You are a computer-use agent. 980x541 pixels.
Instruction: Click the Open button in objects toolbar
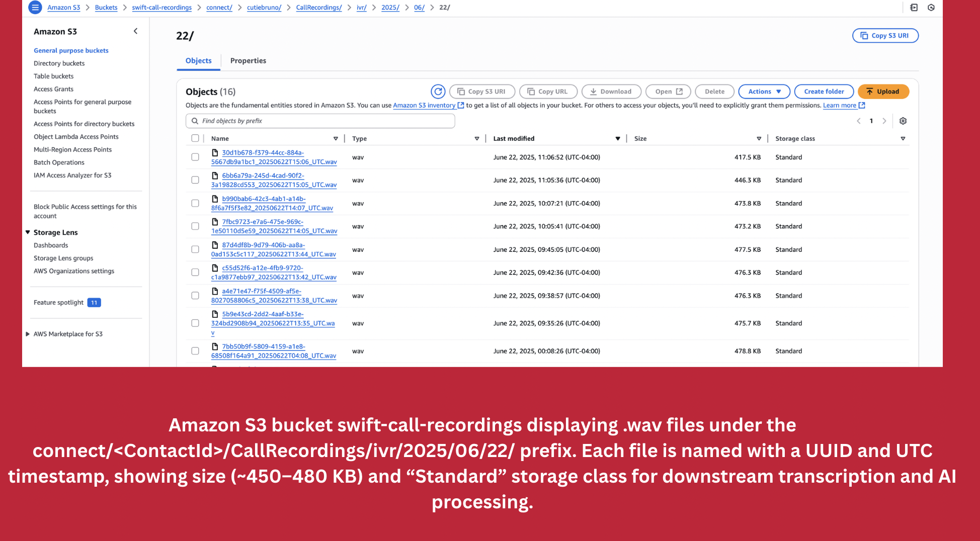(x=668, y=92)
